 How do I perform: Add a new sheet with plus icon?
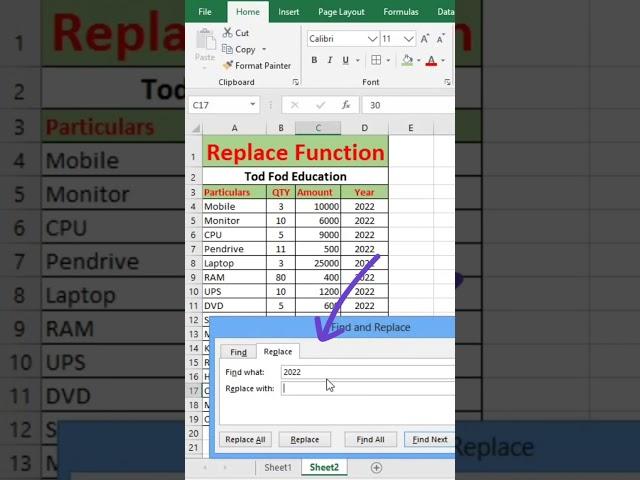[376, 468]
